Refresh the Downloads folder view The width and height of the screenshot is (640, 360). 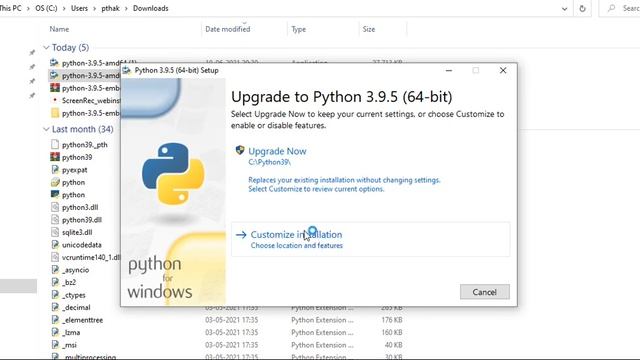(582, 9)
